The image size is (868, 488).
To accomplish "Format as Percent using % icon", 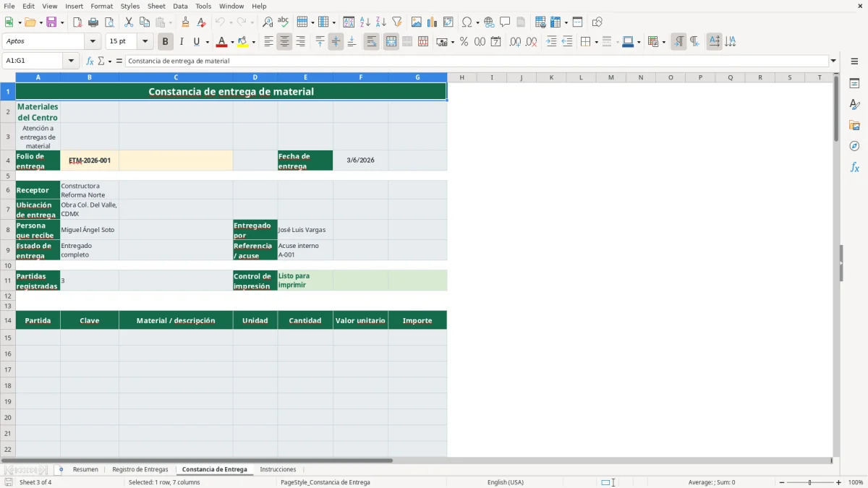I will coord(464,42).
